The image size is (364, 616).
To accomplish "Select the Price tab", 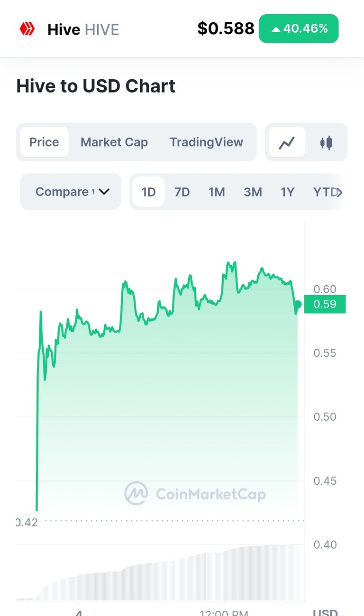I will tap(44, 142).
